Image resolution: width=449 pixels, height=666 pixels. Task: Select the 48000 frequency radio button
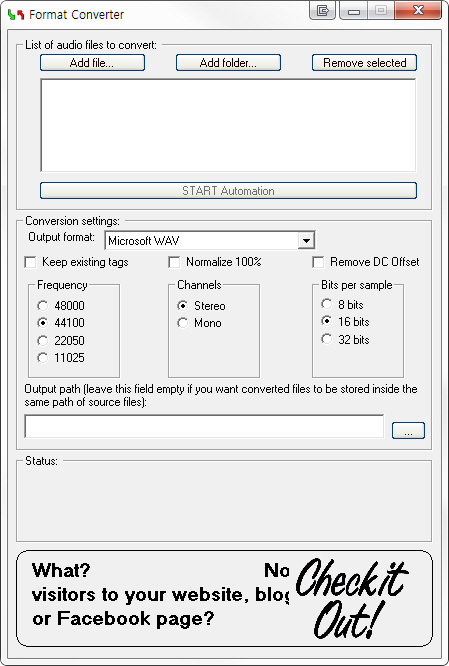(42, 306)
